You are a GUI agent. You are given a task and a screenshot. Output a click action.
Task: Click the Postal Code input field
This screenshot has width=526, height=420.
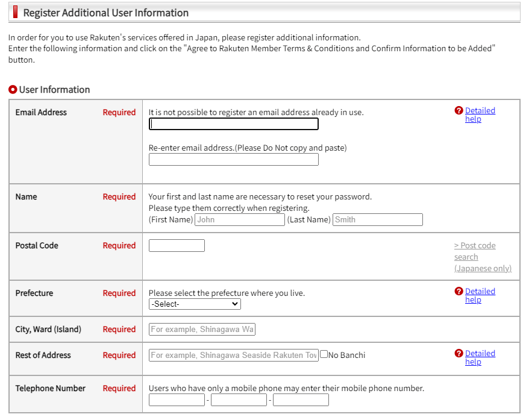[177, 246]
